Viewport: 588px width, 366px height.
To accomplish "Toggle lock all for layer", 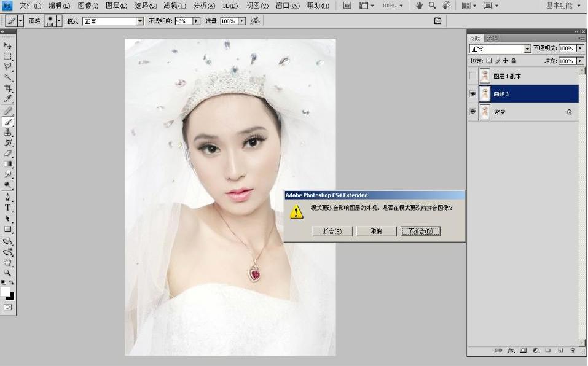I will tap(514, 61).
